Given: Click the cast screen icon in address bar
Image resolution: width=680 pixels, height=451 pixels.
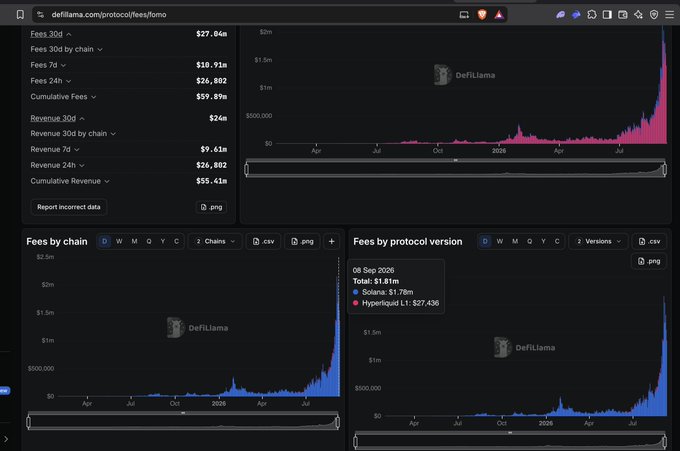Looking at the screenshot, I should click(464, 15).
